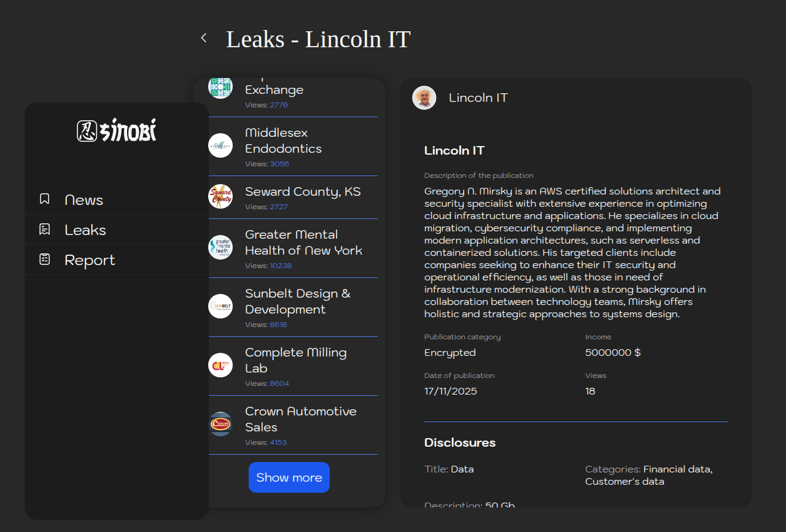Click the back arrow beside the page title
The image size is (786, 532).
pyautogui.click(x=204, y=38)
